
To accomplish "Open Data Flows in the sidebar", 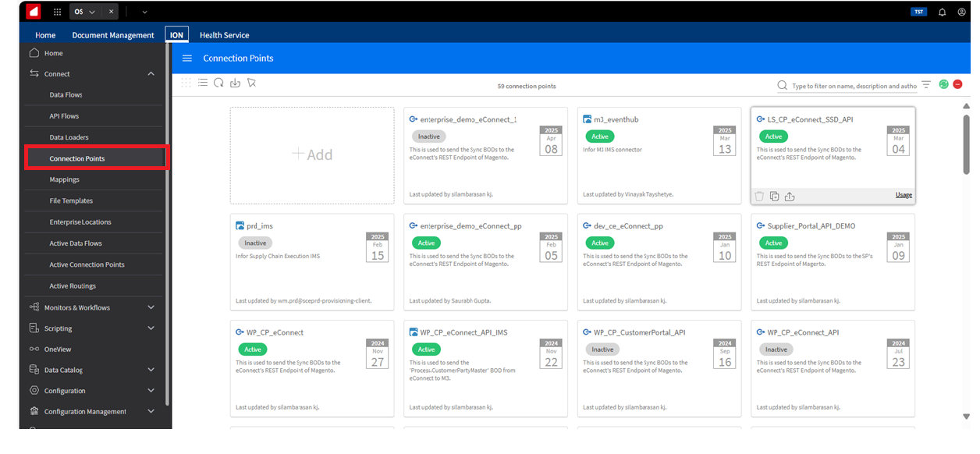I will pos(66,95).
